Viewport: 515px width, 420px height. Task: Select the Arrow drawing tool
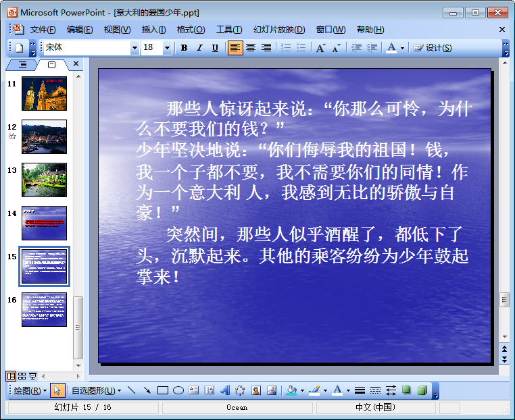147,390
